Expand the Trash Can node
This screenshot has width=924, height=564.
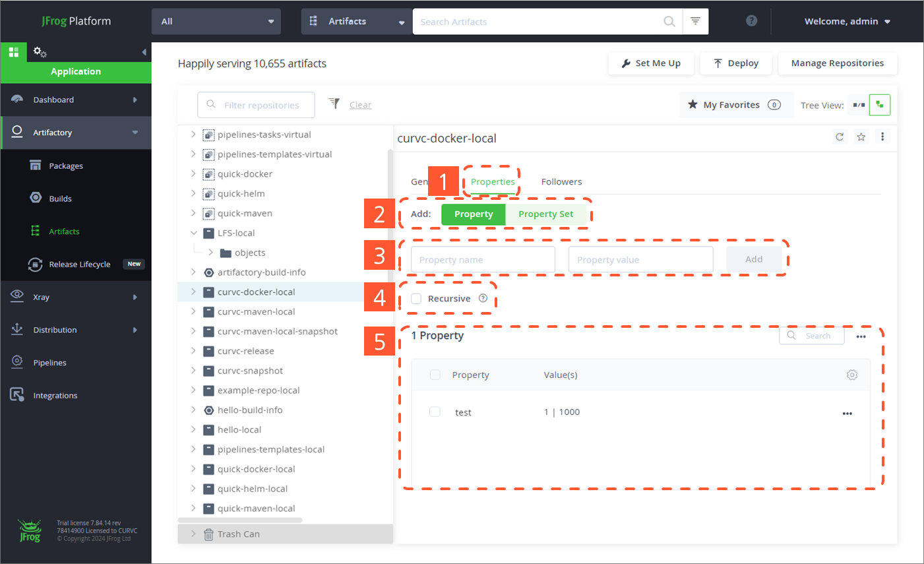click(193, 534)
